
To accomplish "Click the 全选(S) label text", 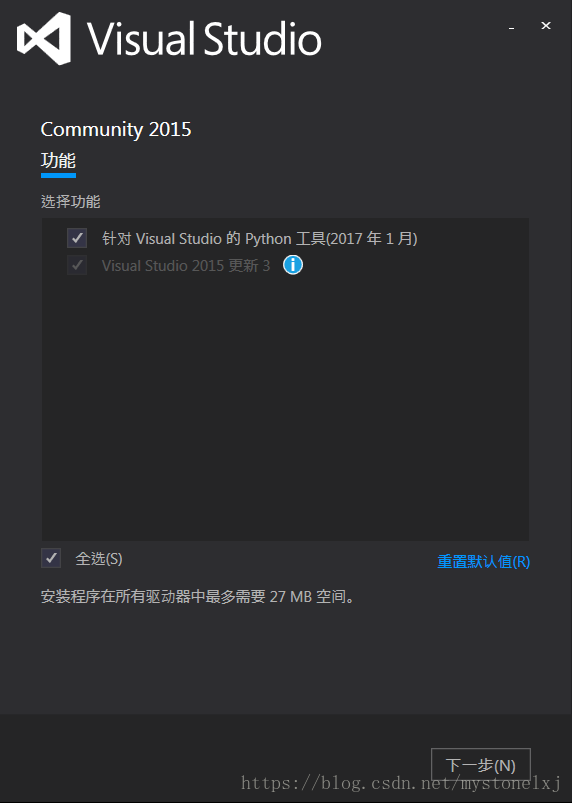I will (99, 559).
